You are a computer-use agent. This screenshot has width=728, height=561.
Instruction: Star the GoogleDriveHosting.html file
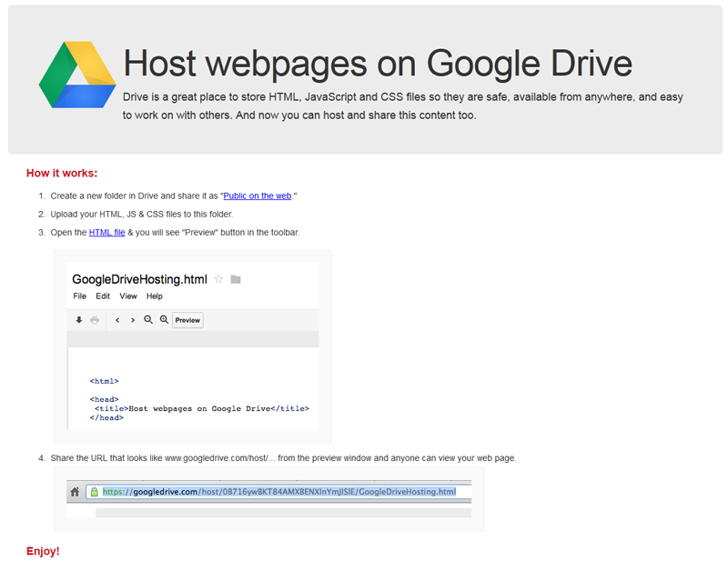pos(218,279)
